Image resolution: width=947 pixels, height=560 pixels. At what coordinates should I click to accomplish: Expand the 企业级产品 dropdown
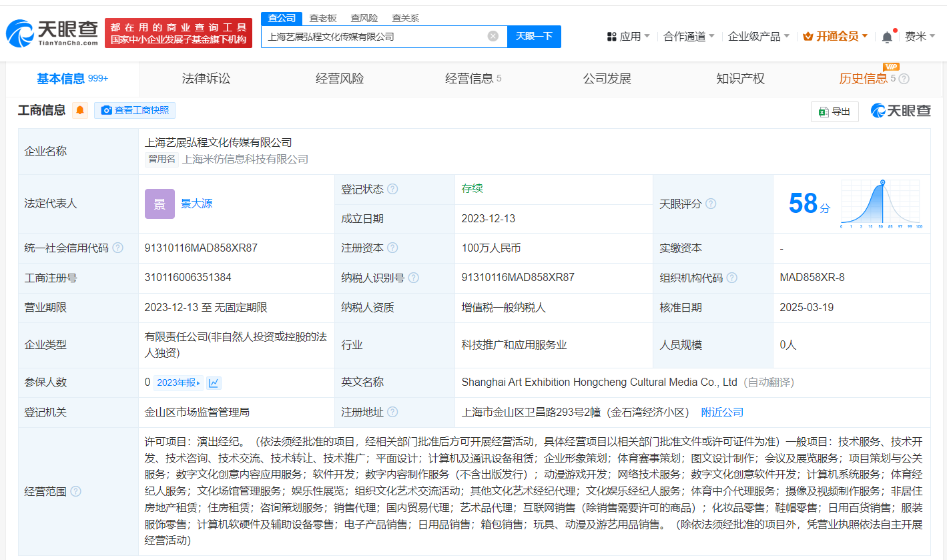(758, 37)
